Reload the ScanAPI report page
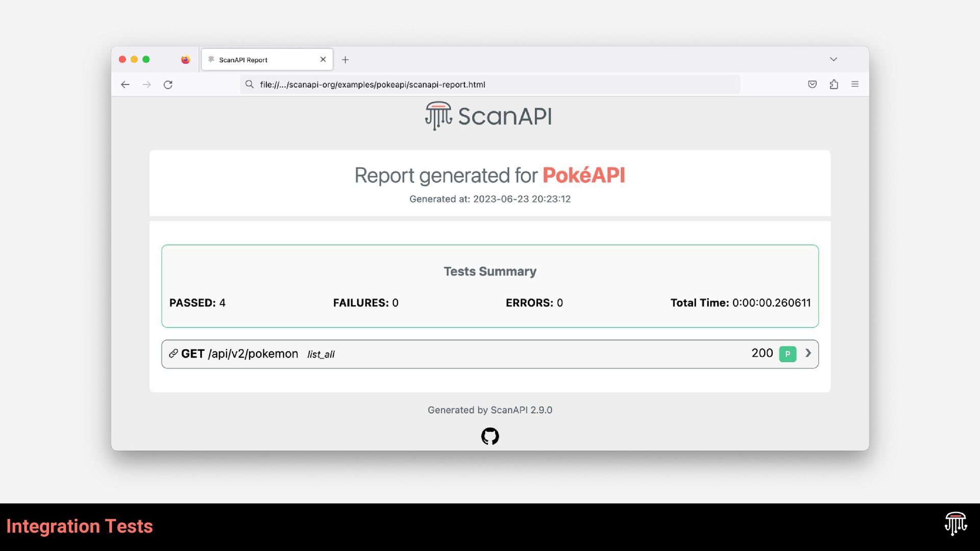This screenshot has height=551, width=980. pyautogui.click(x=168, y=85)
